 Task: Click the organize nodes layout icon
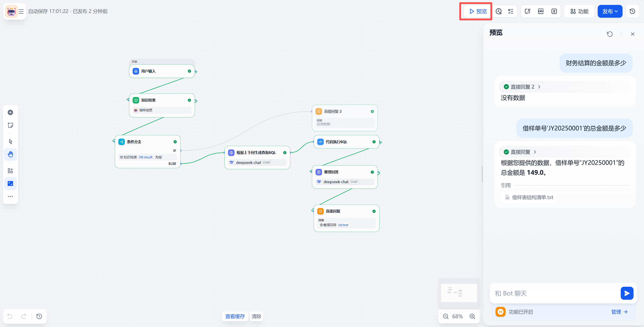click(10, 171)
